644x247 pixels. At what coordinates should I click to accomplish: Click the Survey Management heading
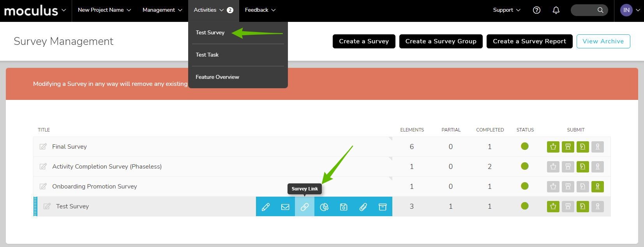[64, 41]
